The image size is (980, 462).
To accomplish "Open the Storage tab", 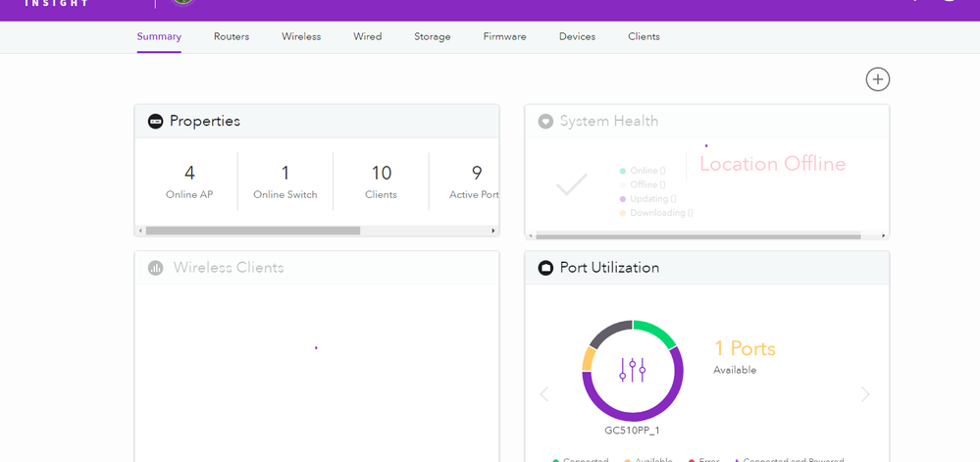I will (x=432, y=37).
